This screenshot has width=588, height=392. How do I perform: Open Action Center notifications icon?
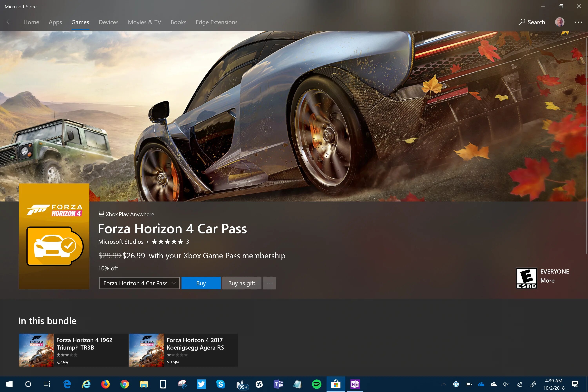coord(575,384)
